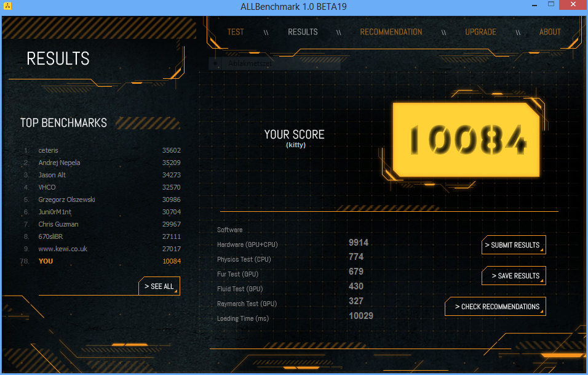Click the YOUR SCORE heading
The width and height of the screenshot is (588, 375).
[x=295, y=134]
